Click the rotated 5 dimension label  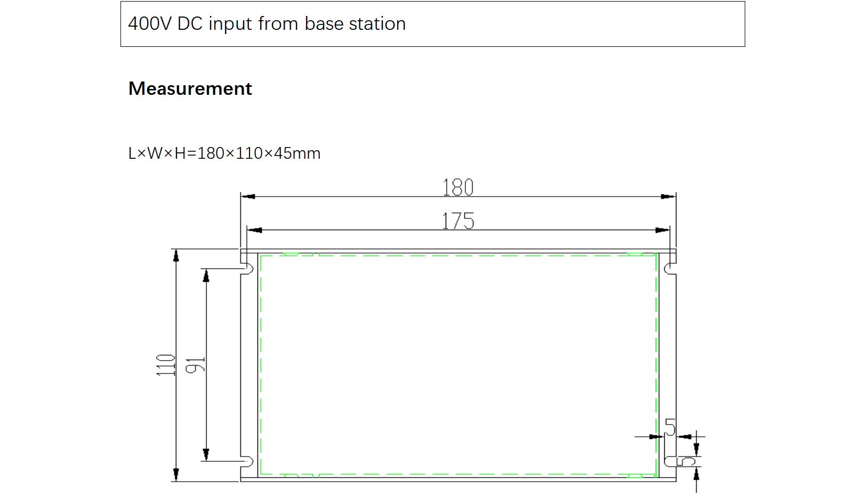[686, 461]
